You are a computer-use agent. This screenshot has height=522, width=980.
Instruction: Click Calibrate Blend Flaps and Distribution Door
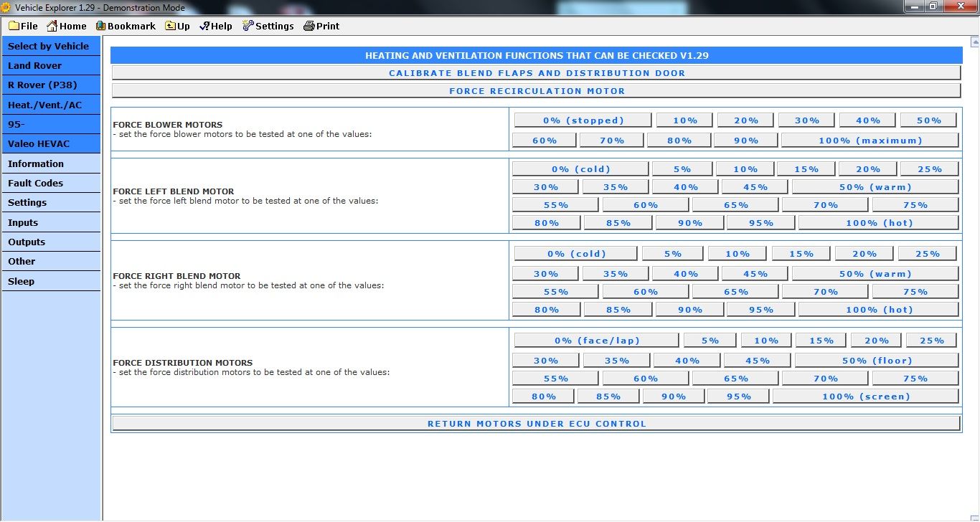tap(536, 73)
